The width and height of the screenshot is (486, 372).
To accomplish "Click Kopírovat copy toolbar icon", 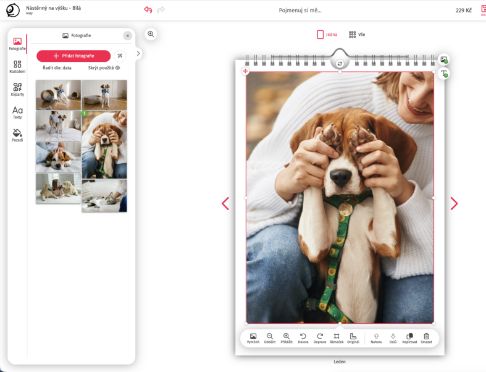I will (409, 338).
